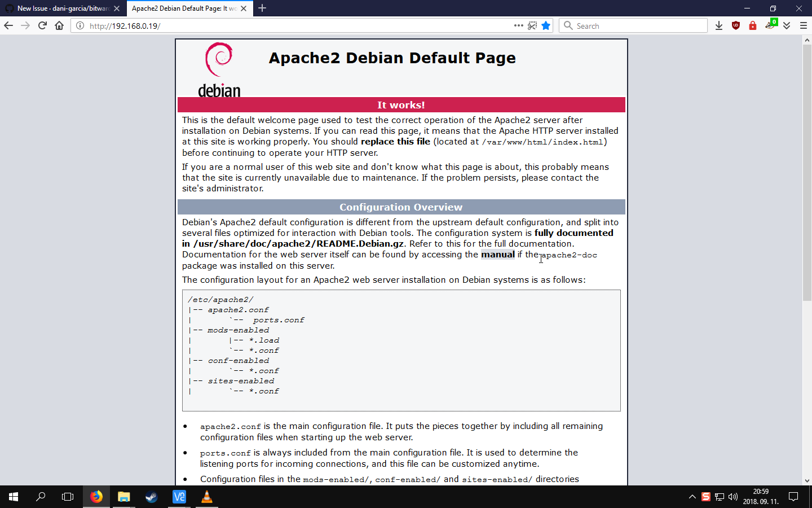
Task: Open the blue VE app on the taskbar
Action: [179, 497]
